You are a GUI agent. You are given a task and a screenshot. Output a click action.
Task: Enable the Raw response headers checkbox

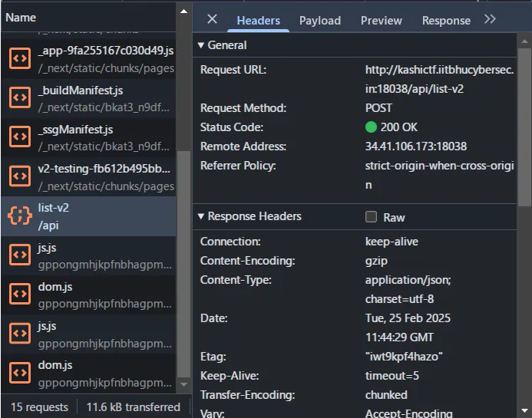point(372,217)
